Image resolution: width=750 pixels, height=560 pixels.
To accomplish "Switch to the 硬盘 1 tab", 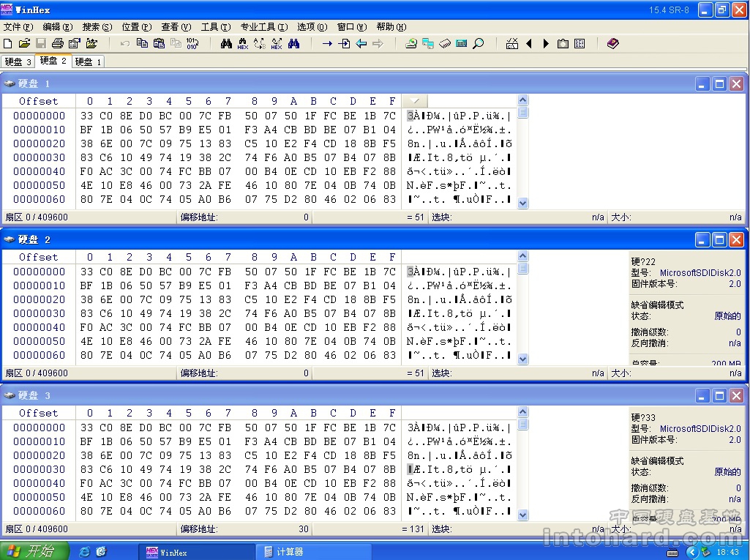I will click(88, 62).
